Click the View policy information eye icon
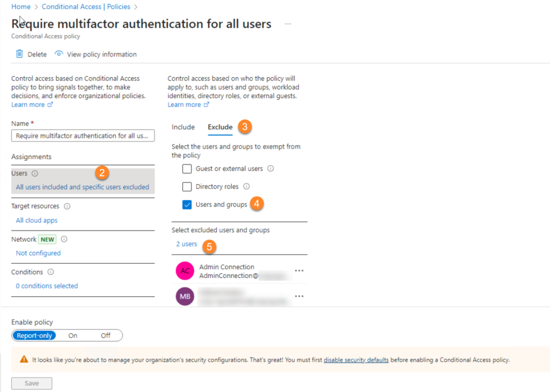This screenshot has height=392, width=550. [x=59, y=54]
